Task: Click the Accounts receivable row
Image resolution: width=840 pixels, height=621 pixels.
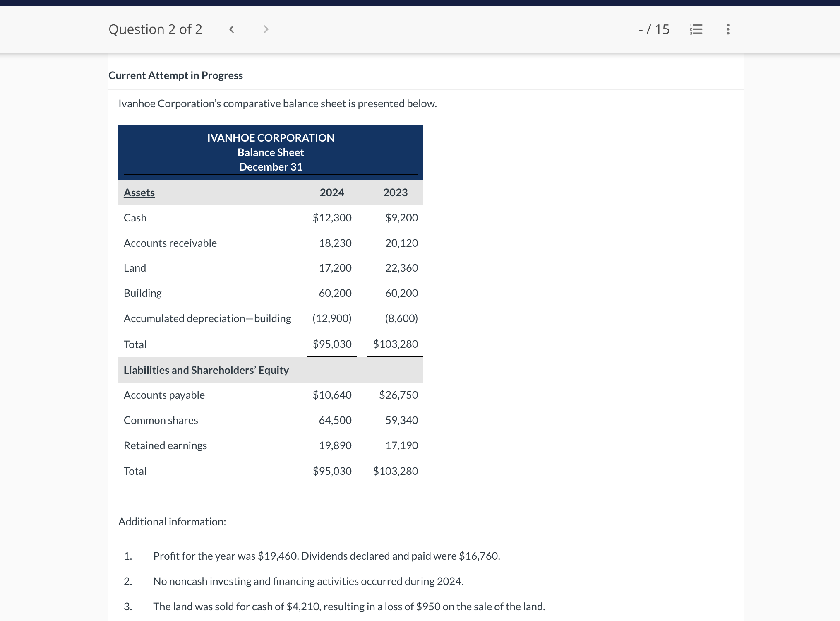Action: tap(170, 243)
